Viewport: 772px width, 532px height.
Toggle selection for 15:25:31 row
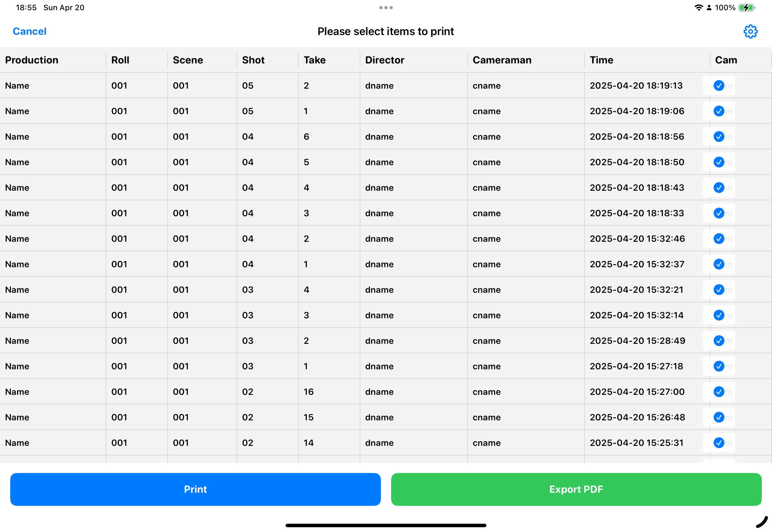[719, 443]
